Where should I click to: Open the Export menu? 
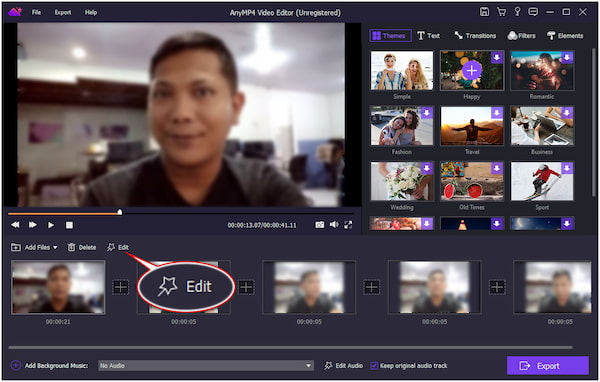[x=63, y=12]
